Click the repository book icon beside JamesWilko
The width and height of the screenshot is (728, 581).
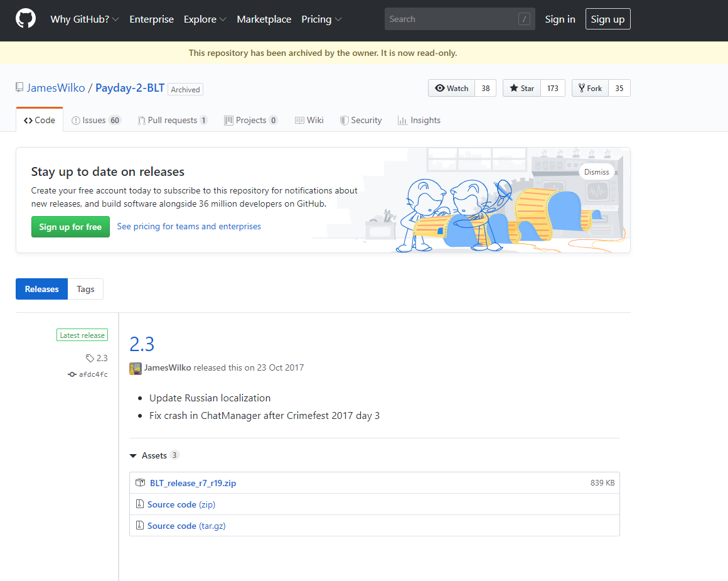[x=19, y=87]
